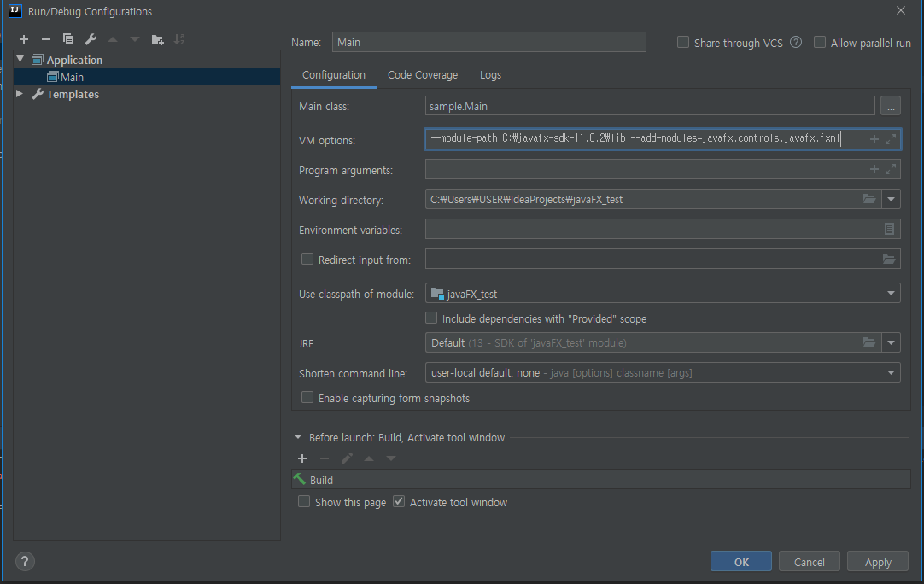
Task: Insert macro in VM options plus icon
Action: [874, 139]
